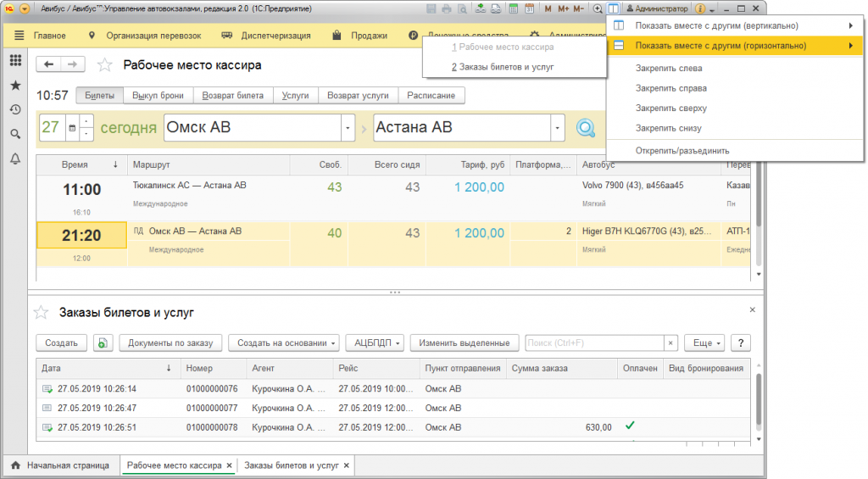
Task: Open Favorites star in left sidebar
Action: tap(15, 86)
